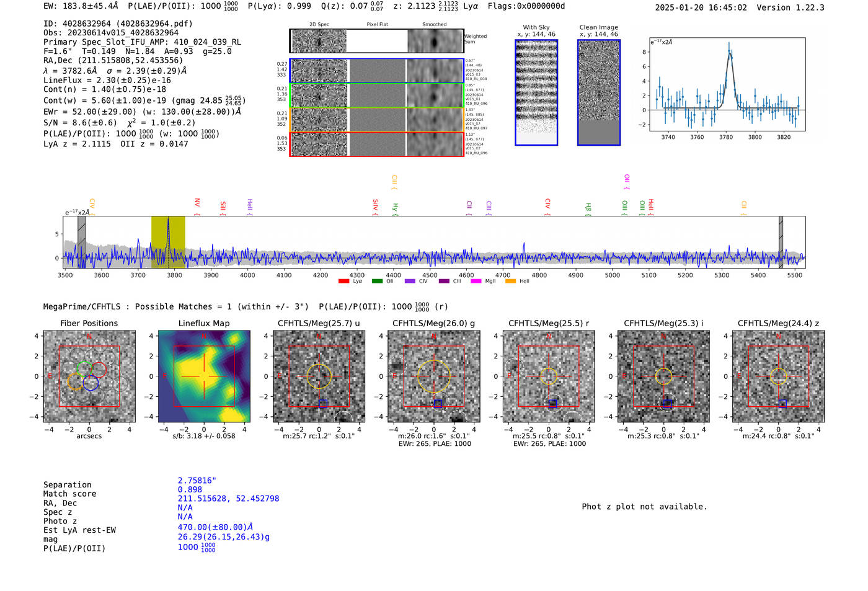This screenshot has width=868, height=591.
Task: Open the CFHTLS/Meg(25.5) r-band cutout
Action: (x=549, y=376)
